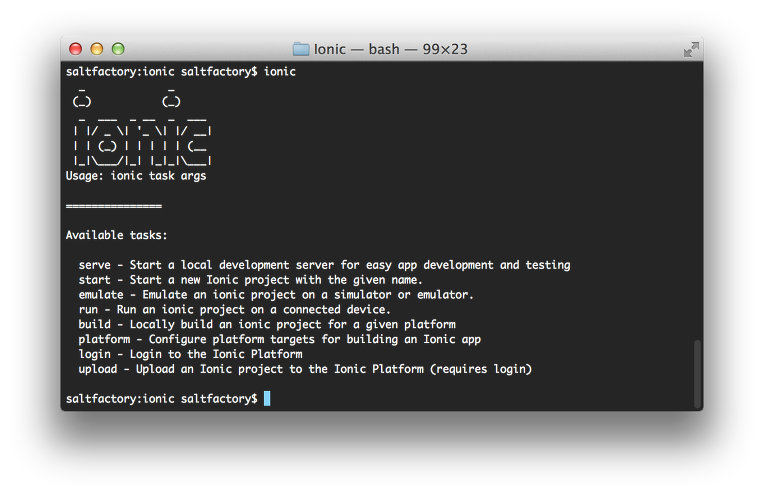Click the "platform" task description line

[272, 340]
